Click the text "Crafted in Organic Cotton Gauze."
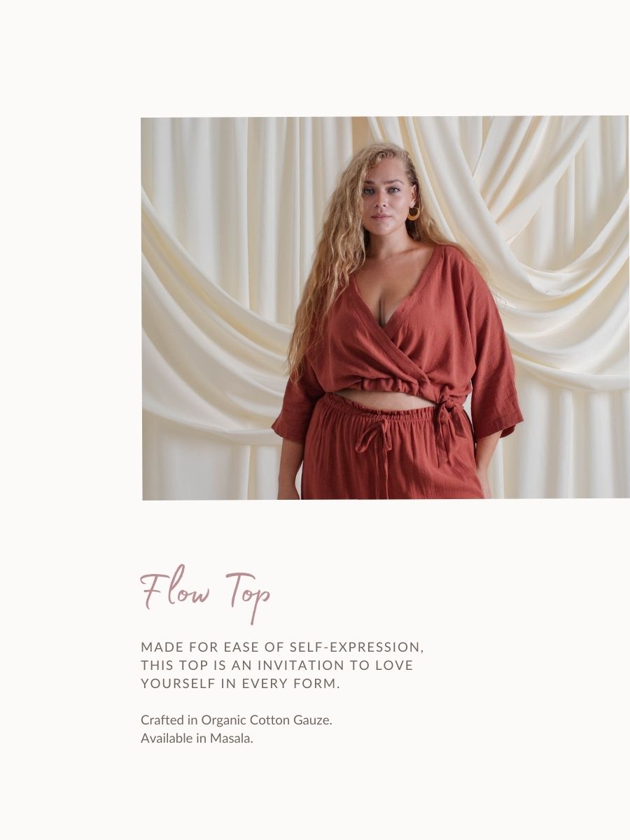 pos(236,720)
